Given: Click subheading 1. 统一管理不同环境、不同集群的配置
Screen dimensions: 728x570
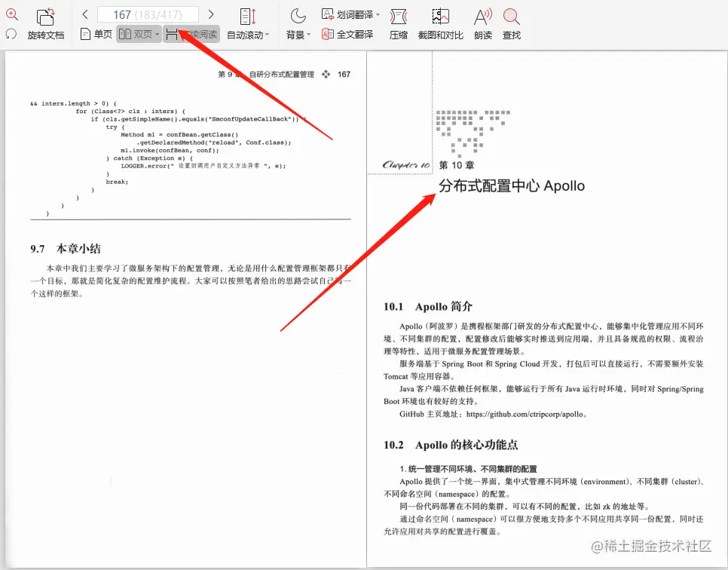Looking at the screenshot, I should [468, 469].
